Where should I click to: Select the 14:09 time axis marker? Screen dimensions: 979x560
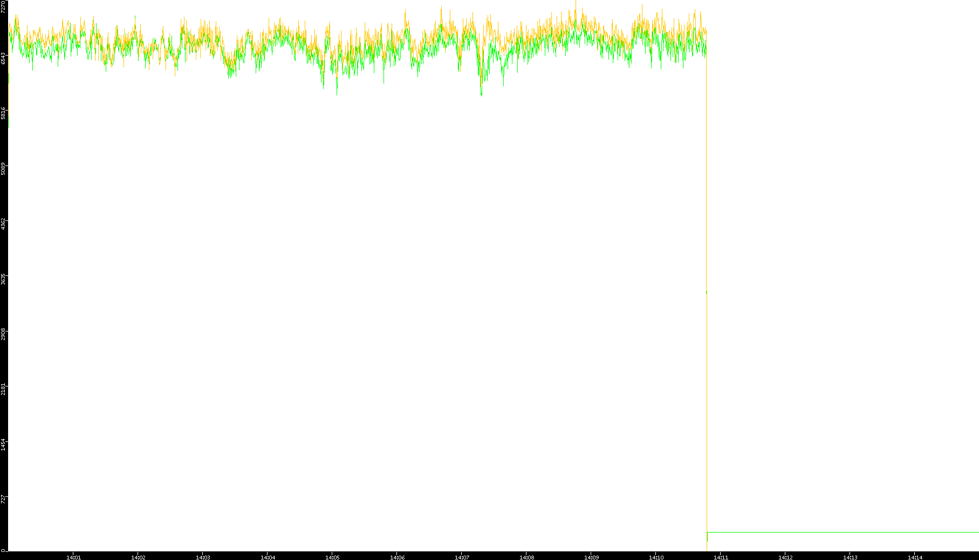click(x=591, y=557)
